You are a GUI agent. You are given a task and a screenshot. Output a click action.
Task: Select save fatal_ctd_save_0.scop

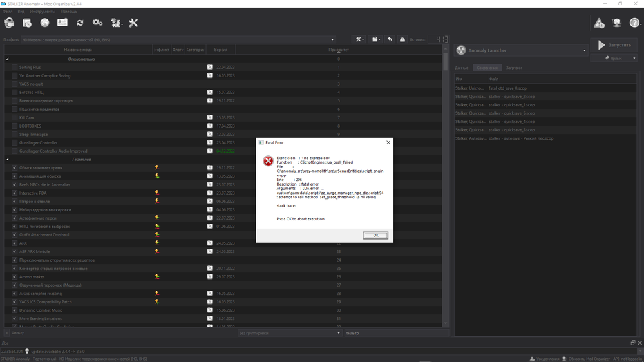pyautogui.click(x=545, y=88)
